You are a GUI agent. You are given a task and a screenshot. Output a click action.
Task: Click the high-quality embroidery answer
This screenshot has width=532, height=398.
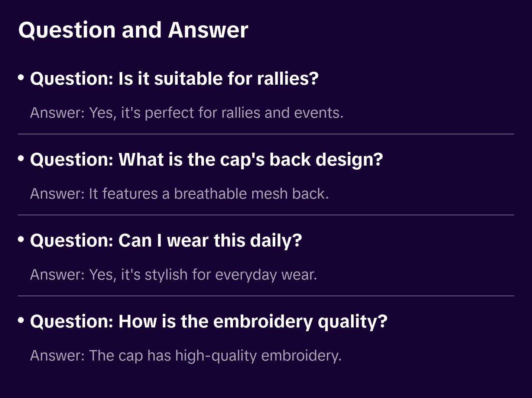[x=186, y=356]
